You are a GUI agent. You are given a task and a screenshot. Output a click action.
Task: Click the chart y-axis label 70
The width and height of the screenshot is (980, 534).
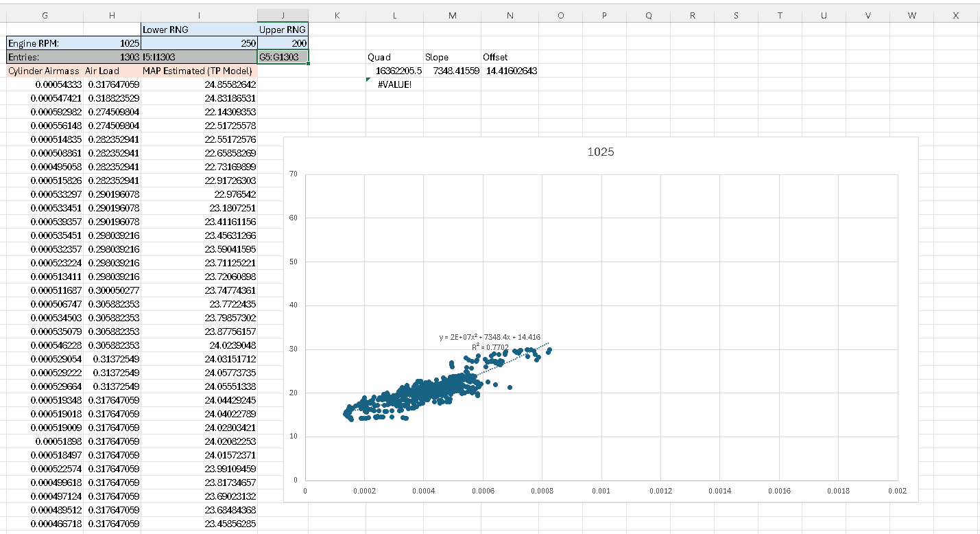pyautogui.click(x=292, y=174)
